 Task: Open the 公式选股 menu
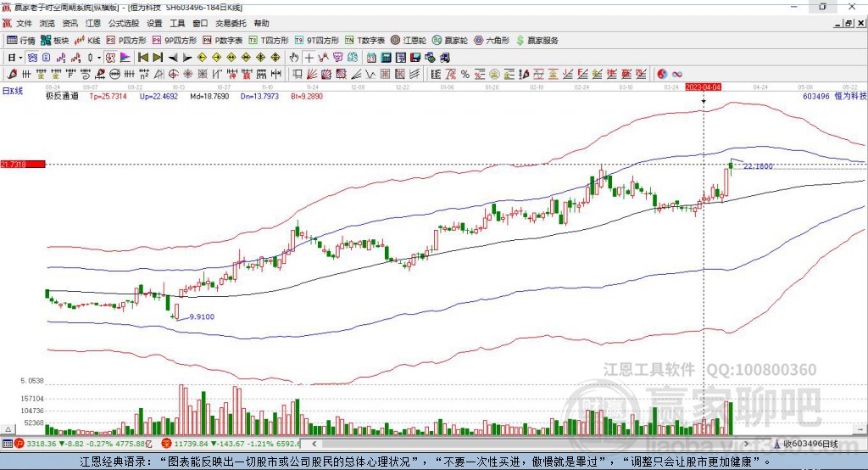tap(124, 23)
